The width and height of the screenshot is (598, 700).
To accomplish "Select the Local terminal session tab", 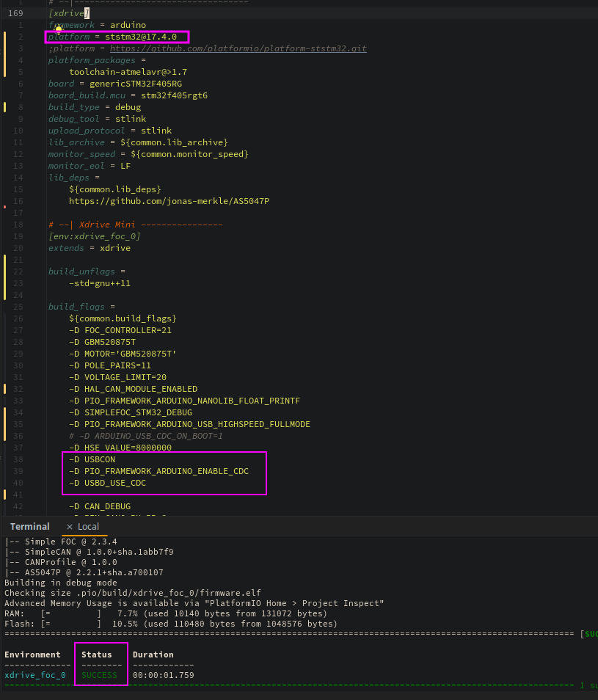I will 88,527.
